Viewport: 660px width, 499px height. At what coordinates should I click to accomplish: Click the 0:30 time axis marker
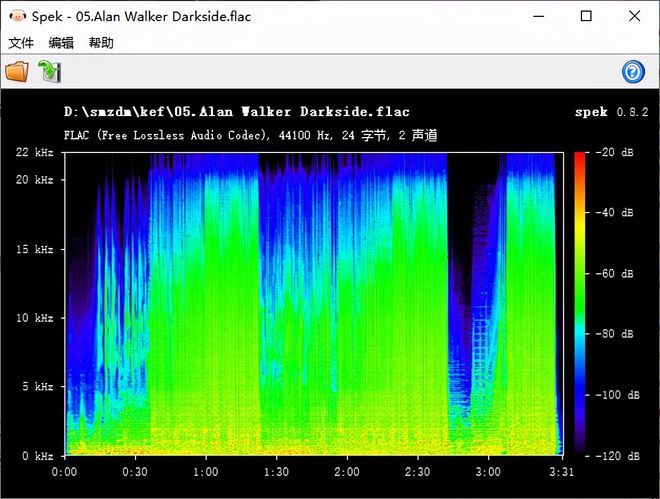click(x=135, y=472)
